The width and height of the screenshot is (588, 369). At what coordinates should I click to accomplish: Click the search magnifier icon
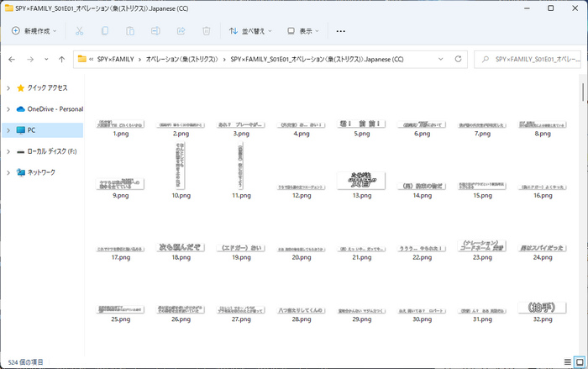486,60
